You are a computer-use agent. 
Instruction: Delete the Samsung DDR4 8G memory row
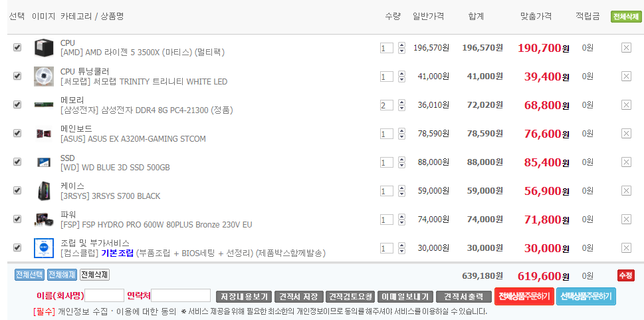click(626, 105)
